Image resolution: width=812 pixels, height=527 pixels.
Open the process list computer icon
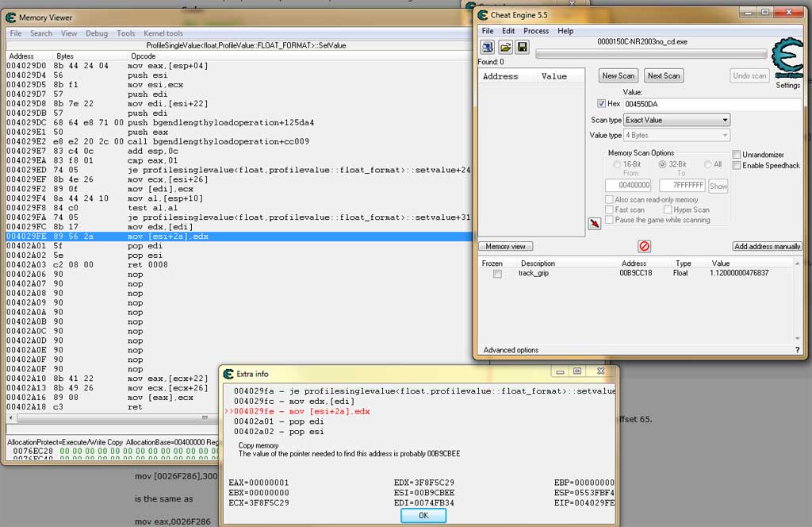pyautogui.click(x=488, y=47)
